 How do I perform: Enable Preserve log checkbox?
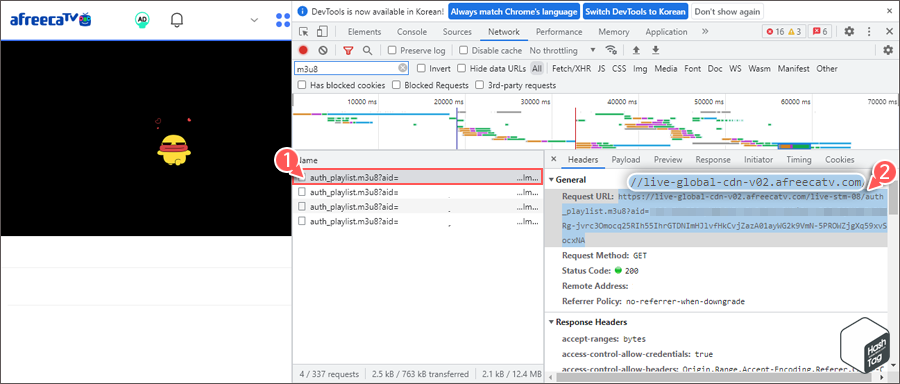(x=393, y=51)
